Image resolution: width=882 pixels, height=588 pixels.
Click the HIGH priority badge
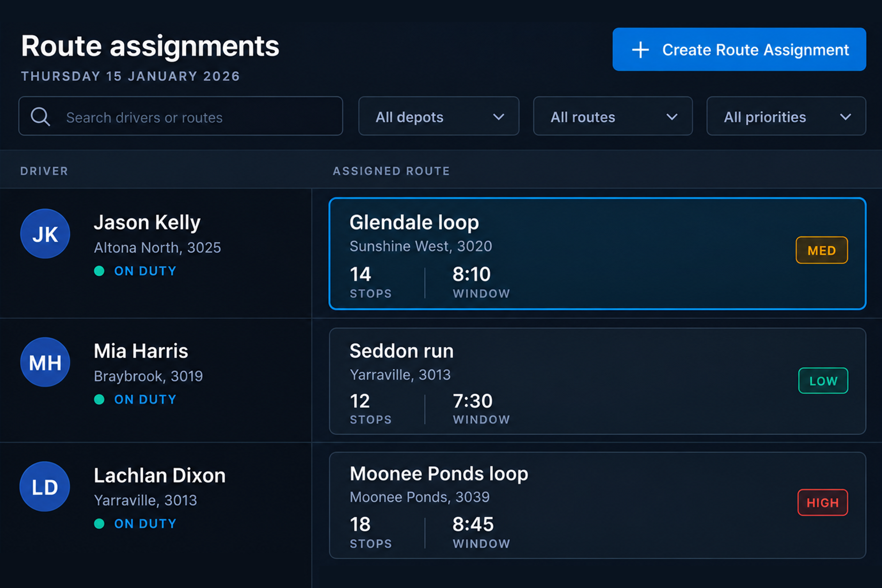point(823,503)
